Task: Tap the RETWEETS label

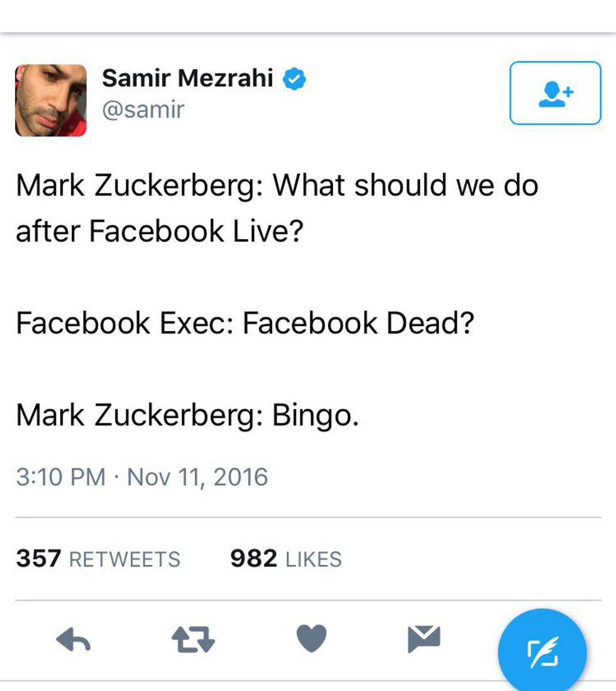Action: pyautogui.click(x=124, y=559)
